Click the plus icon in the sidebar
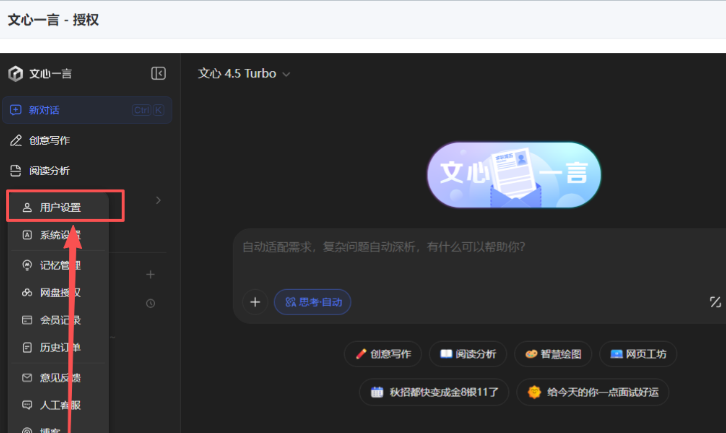This screenshot has height=433, width=726. 150,275
